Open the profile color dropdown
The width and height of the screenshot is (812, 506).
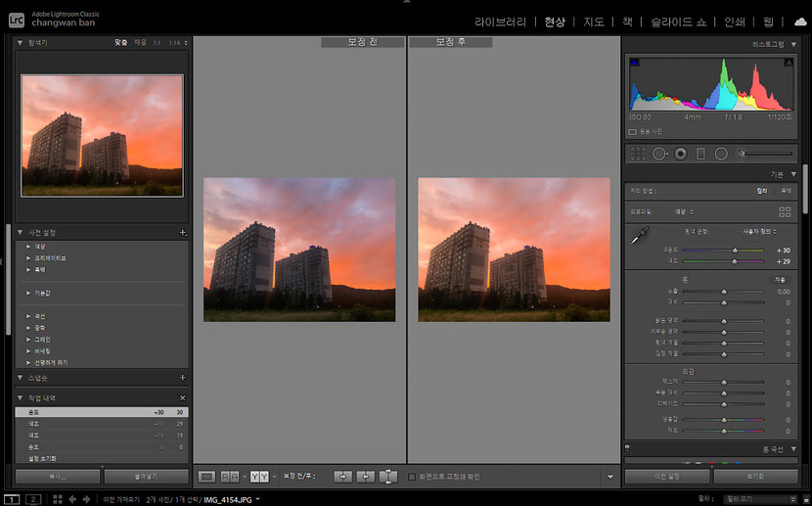coord(684,211)
